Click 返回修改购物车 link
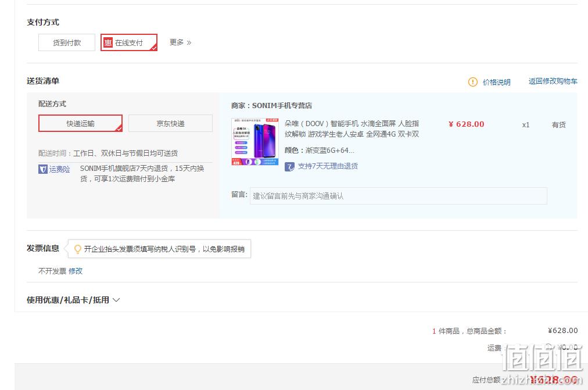The width and height of the screenshot is (588, 390). pos(553,81)
